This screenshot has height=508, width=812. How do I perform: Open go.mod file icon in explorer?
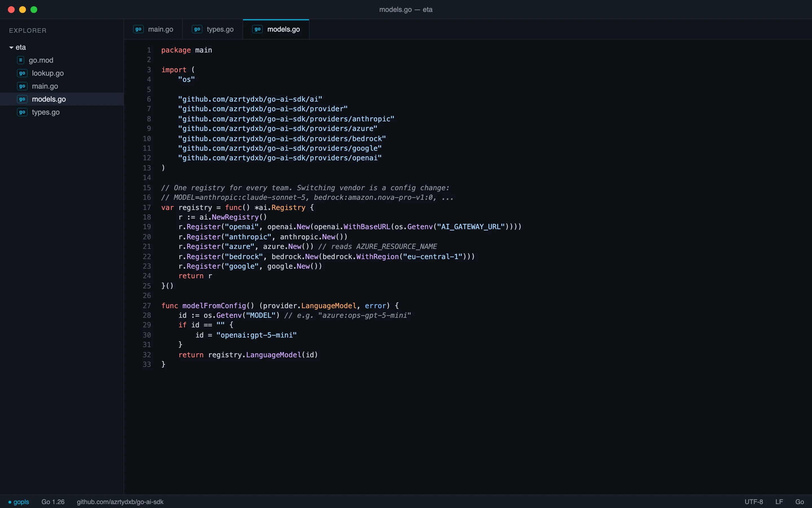(x=21, y=60)
